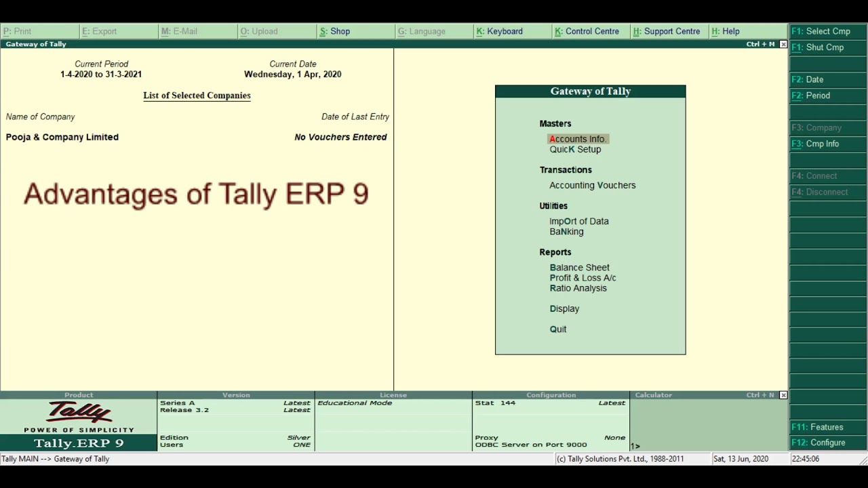Click F4: Connect button
The image size is (868, 488).
click(828, 176)
